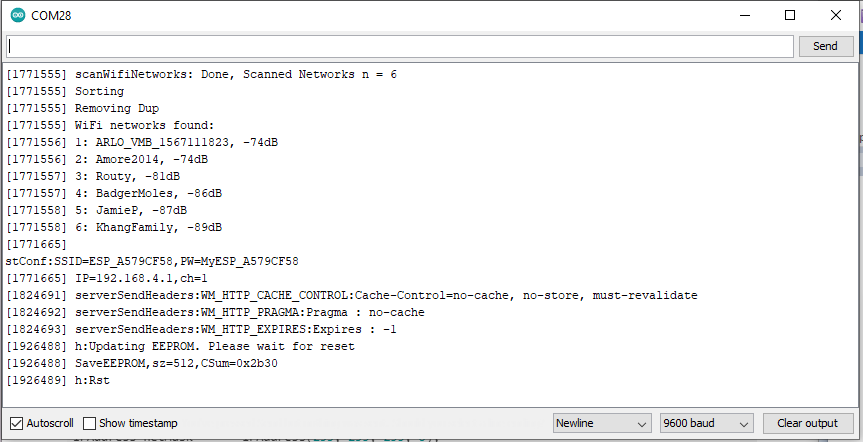863x442 pixels.
Task: Click the serial message input field
Action: tap(400, 46)
